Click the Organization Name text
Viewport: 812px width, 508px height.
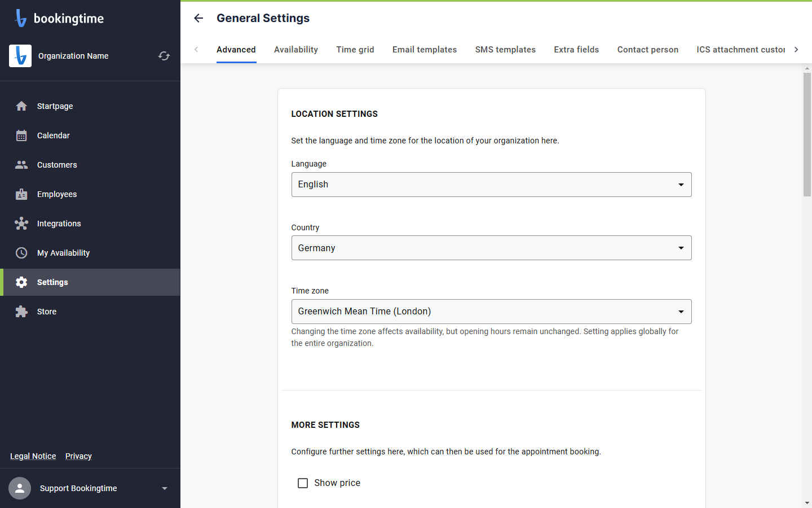(x=73, y=56)
